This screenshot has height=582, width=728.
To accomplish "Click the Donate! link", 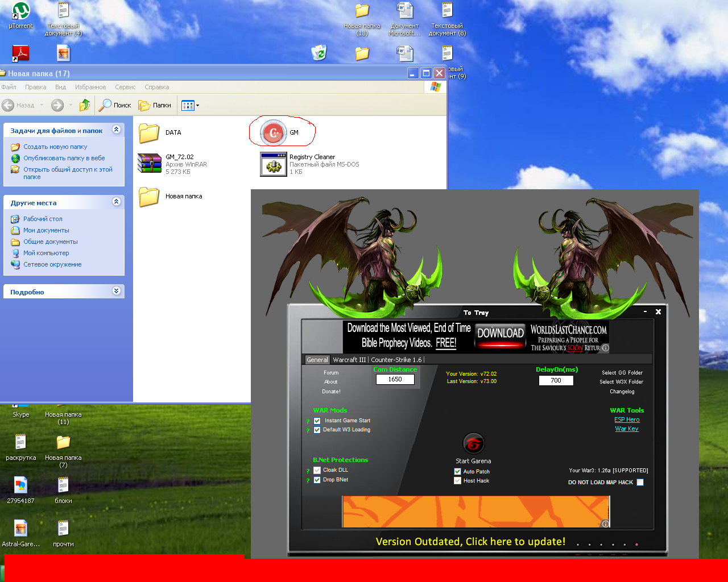I will (x=331, y=392).
